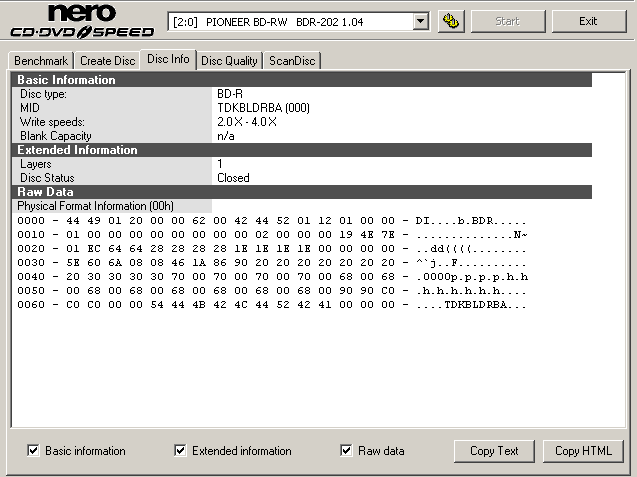Switch to the Benchmark tab
The height and width of the screenshot is (477, 637).
coord(41,61)
